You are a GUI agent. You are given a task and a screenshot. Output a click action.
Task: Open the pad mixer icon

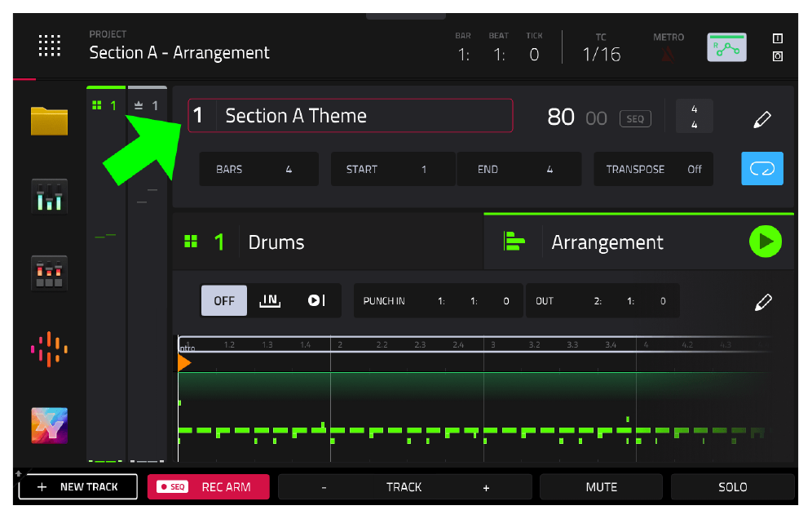[49, 273]
